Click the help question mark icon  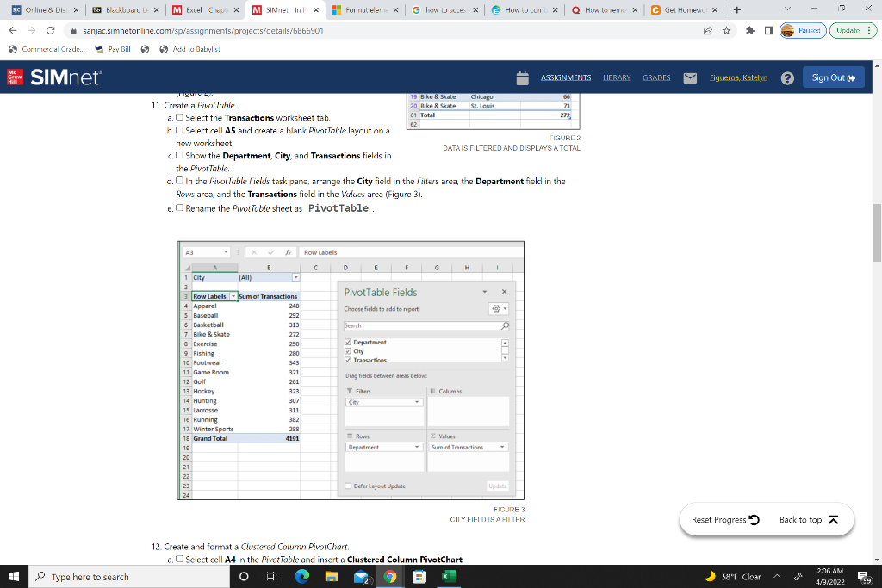tap(788, 77)
